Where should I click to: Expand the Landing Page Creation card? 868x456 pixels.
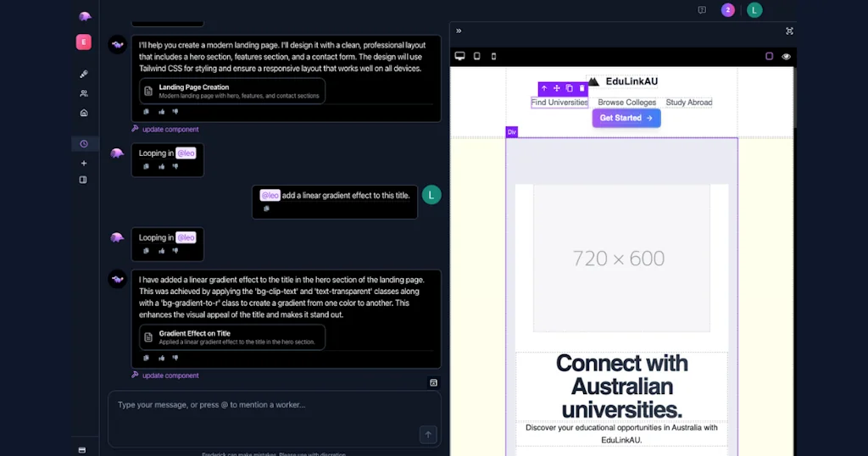click(232, 91)
